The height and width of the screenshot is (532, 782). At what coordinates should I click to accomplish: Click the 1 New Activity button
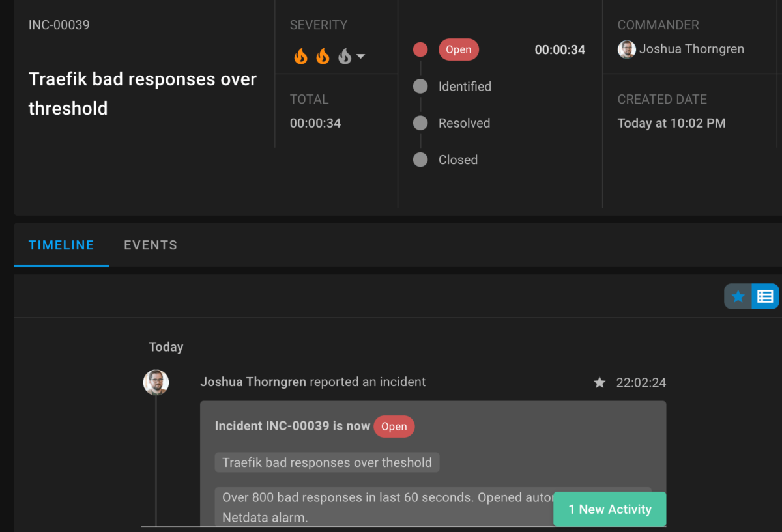pos(609,509)
